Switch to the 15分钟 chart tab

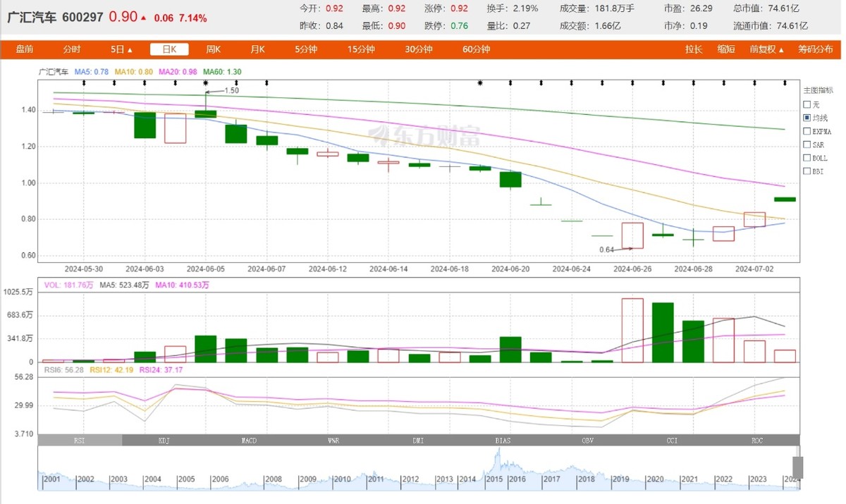[x=361, y=49]
